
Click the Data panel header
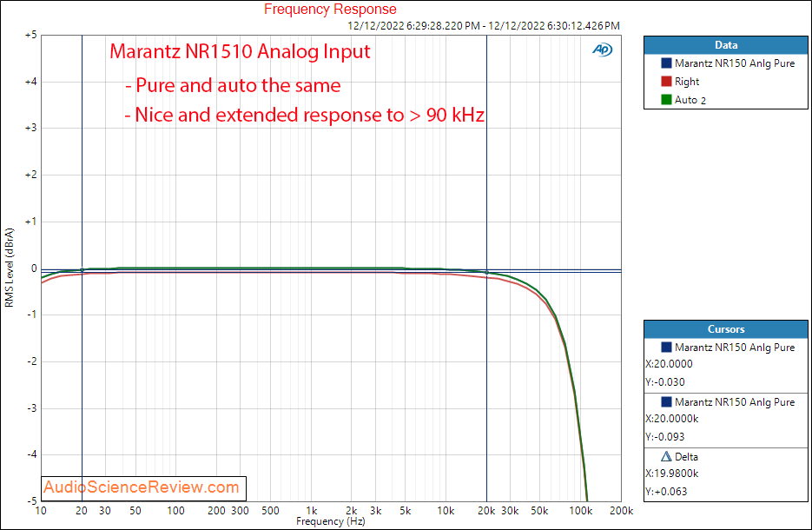click(725, 45)
